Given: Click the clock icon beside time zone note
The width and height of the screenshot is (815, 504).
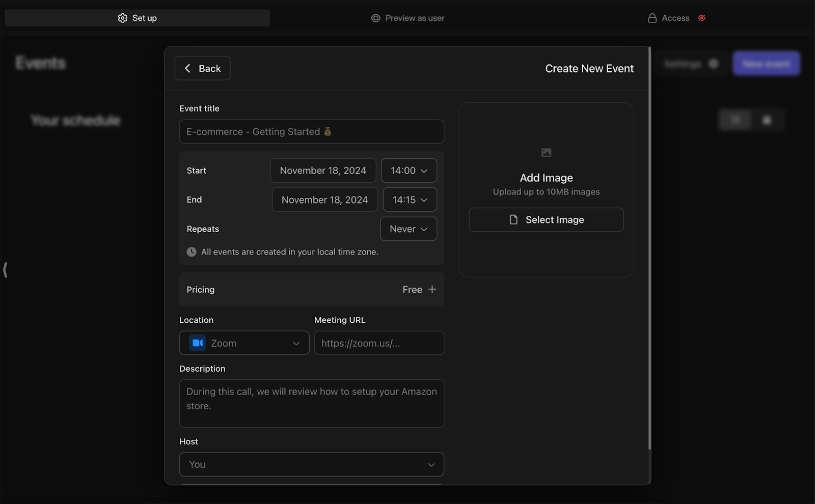Looking at the screenshot, I should coord(192,252).
